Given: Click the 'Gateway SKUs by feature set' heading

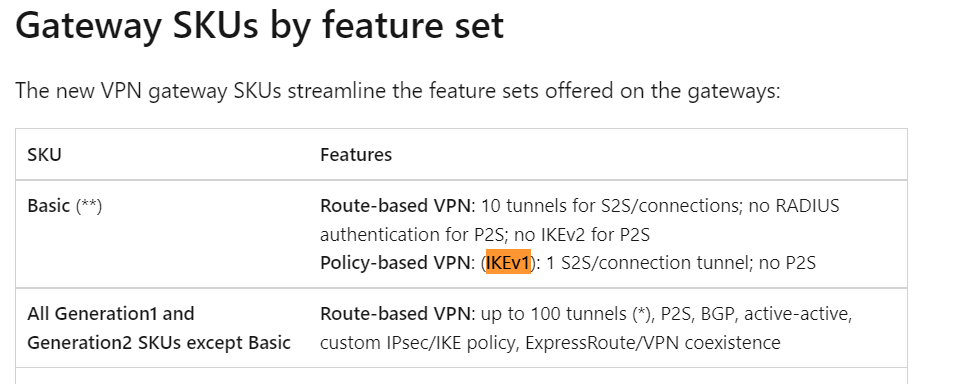Looking at the screenshot, I should coord(259,26).
